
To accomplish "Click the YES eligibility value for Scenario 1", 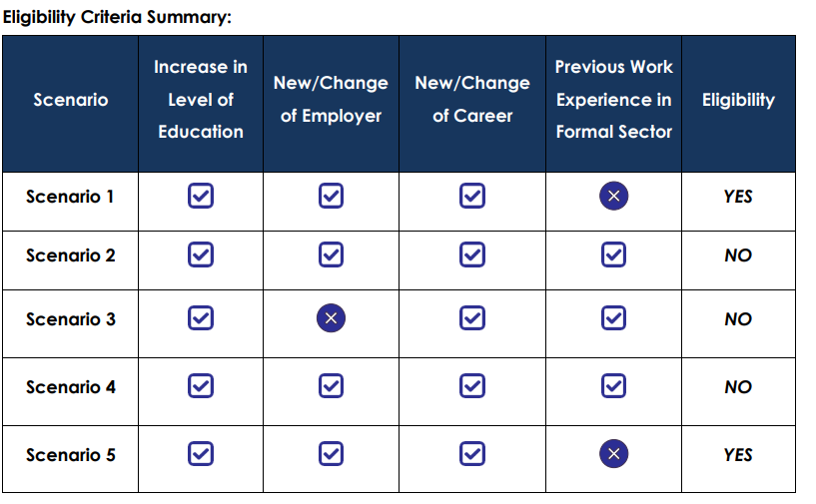I will pos(738,197).
